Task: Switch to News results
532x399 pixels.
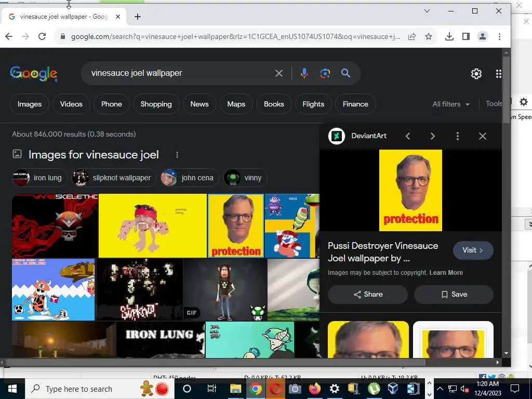Action: (199, 104)
